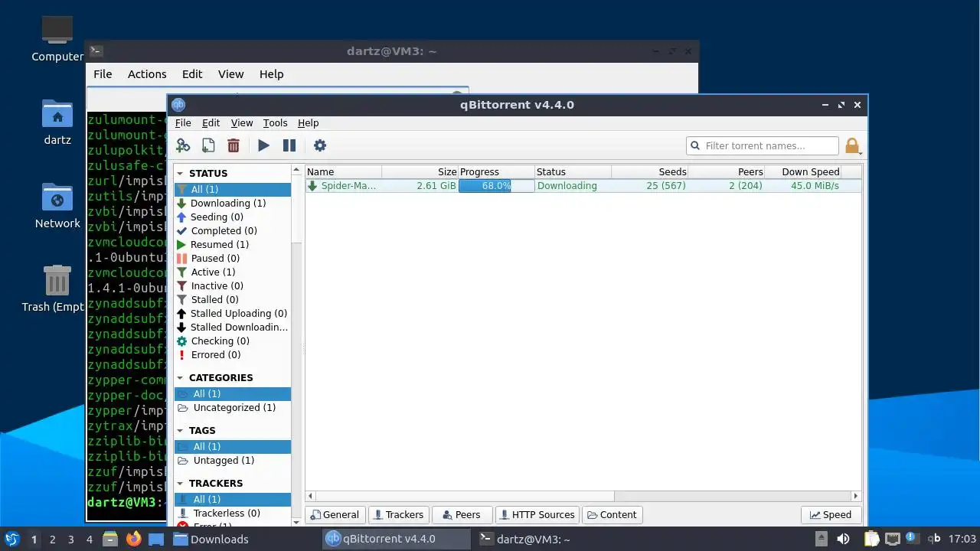This screenshot has height=551, width=980.
Task: Sort torrents by the Name column header
Action: click(x=343, y=171)
